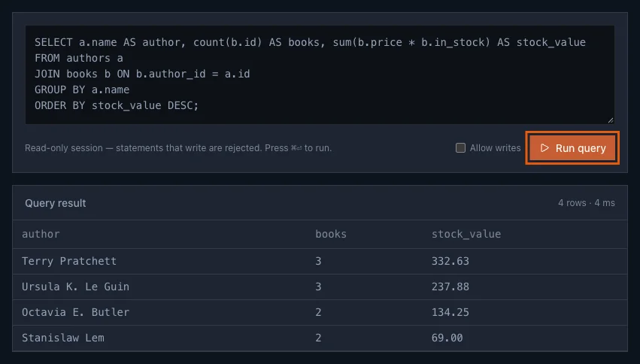Click inside the SQL query editor

[x=320, y=74]
